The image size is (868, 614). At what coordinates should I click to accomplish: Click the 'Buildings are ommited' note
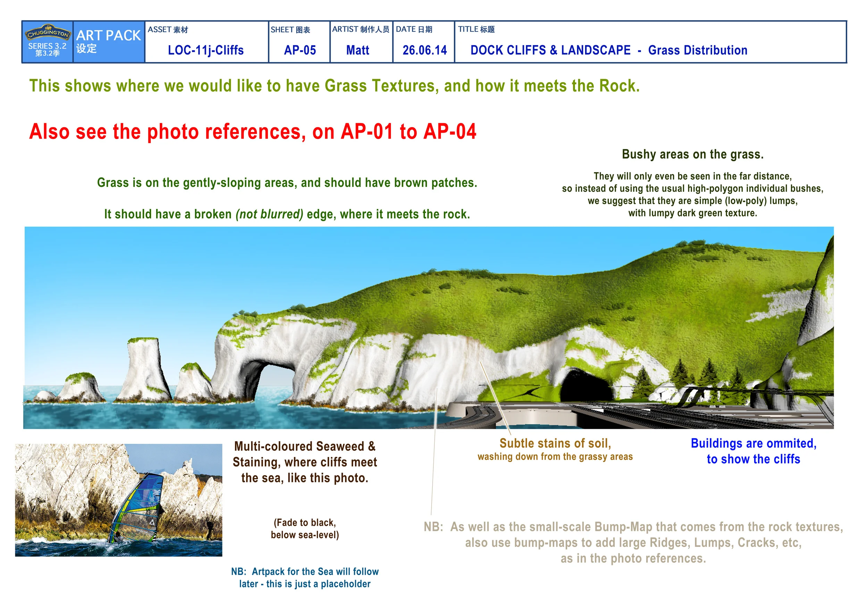(x=753, y=451)
